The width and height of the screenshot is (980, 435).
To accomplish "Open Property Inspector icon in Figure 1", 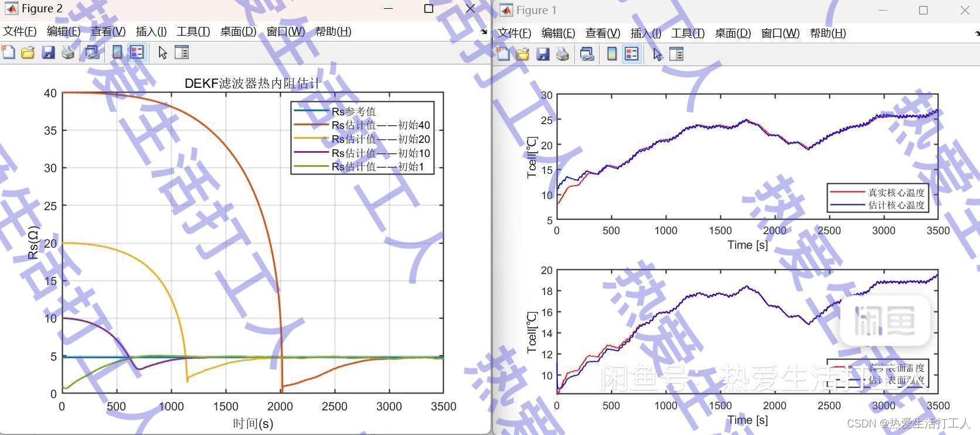I will [676, 54].
